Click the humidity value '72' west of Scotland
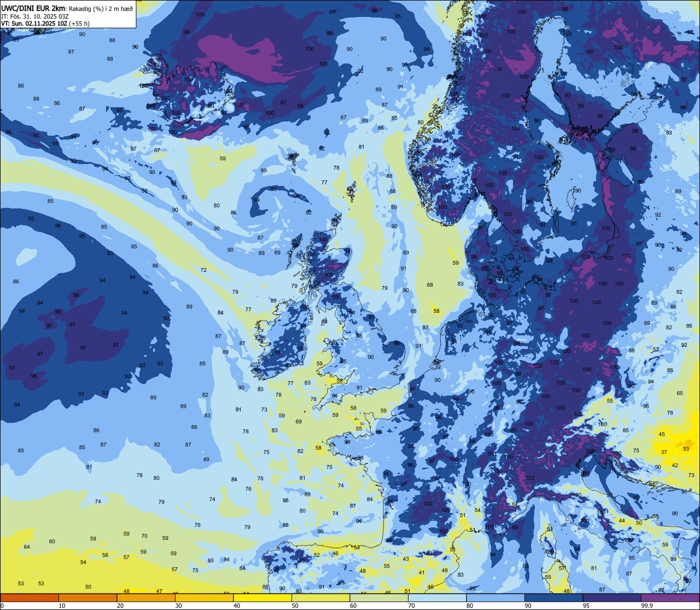 point(203,270)
